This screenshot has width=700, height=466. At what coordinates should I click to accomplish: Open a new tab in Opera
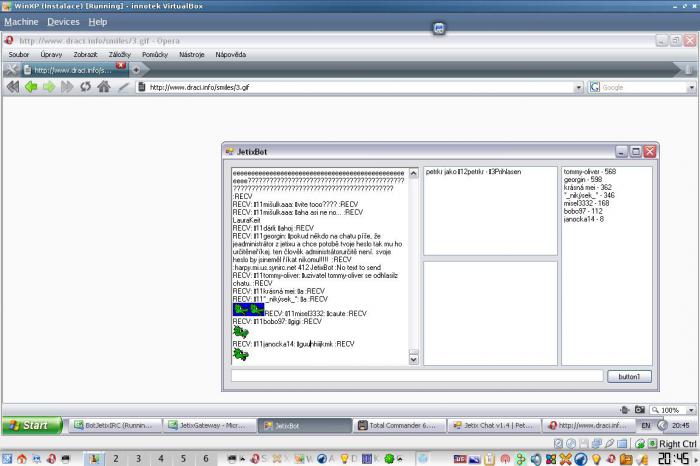(x=136, y=70)
